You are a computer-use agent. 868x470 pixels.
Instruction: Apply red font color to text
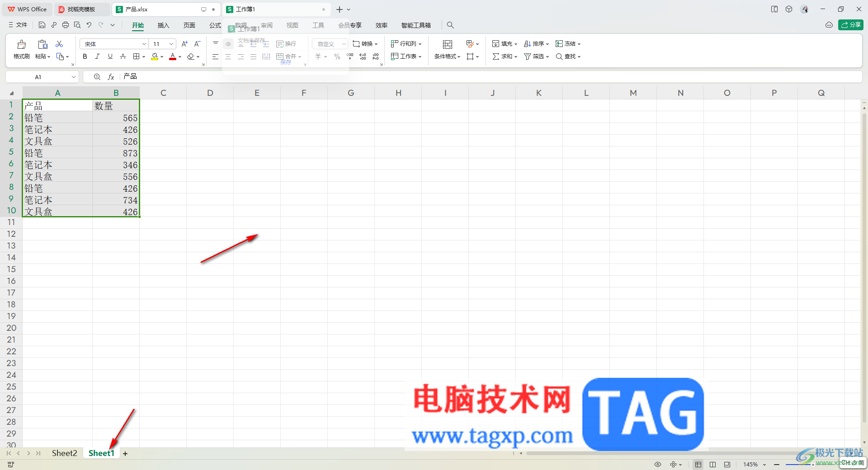[x=172, y=56]
